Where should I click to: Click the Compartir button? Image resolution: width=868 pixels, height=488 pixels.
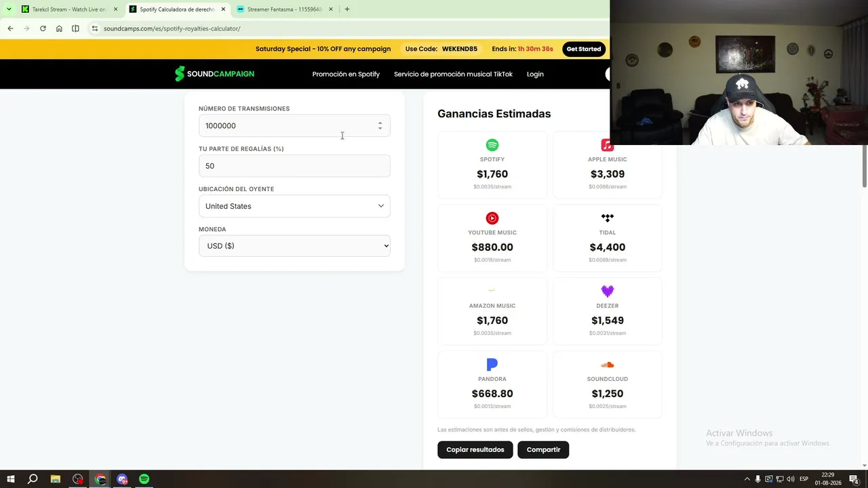(543, 449)
